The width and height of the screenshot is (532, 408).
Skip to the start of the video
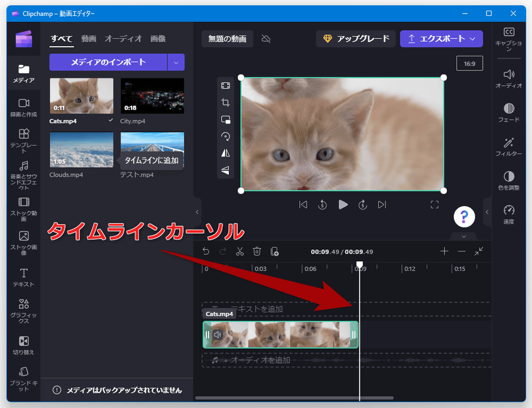pos(303,205)
